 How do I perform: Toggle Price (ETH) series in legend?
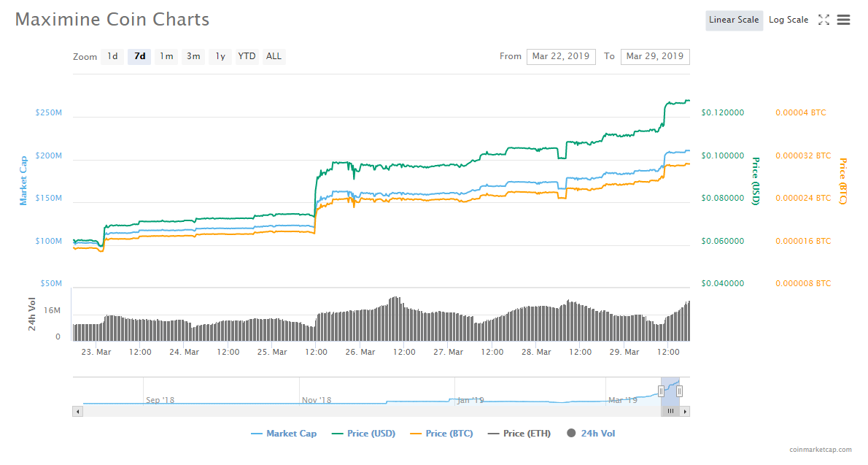coord(519,434)
